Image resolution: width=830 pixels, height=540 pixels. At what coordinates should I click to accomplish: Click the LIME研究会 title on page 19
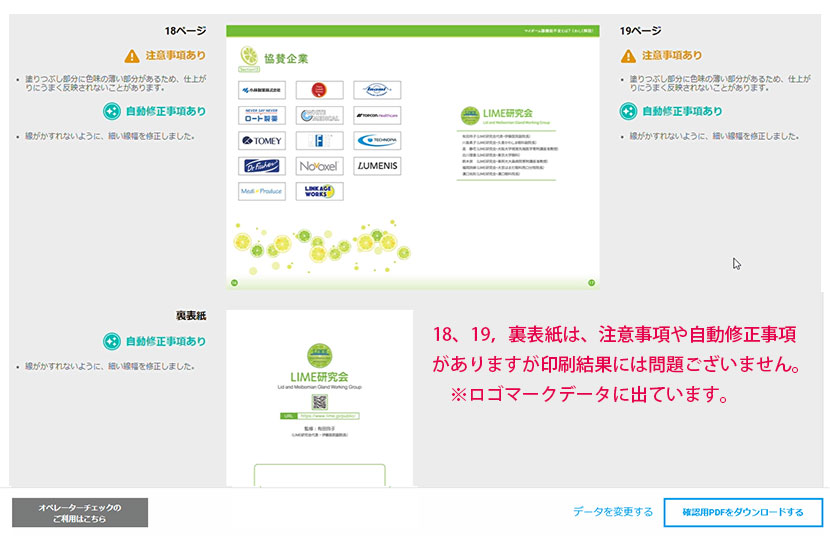click(x=508, y=113)
